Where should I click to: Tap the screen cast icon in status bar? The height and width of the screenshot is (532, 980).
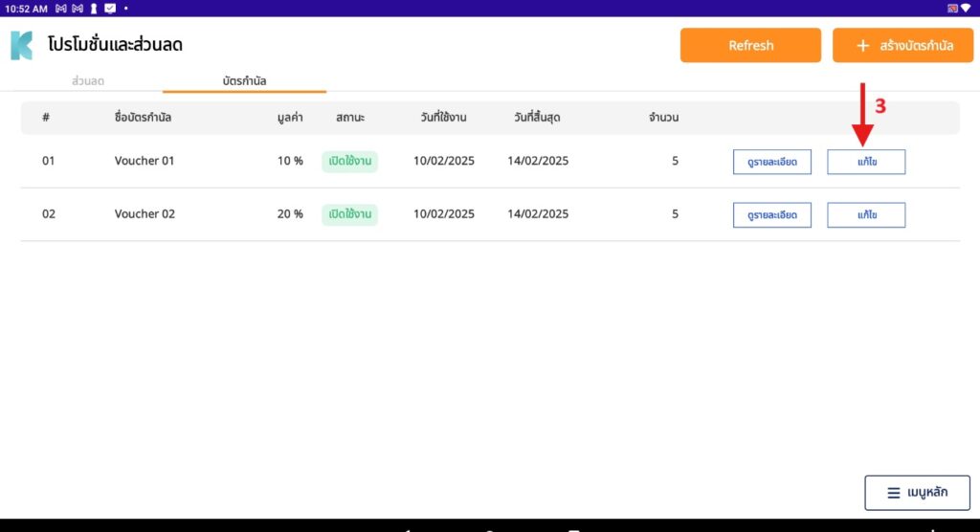(952, 9)
